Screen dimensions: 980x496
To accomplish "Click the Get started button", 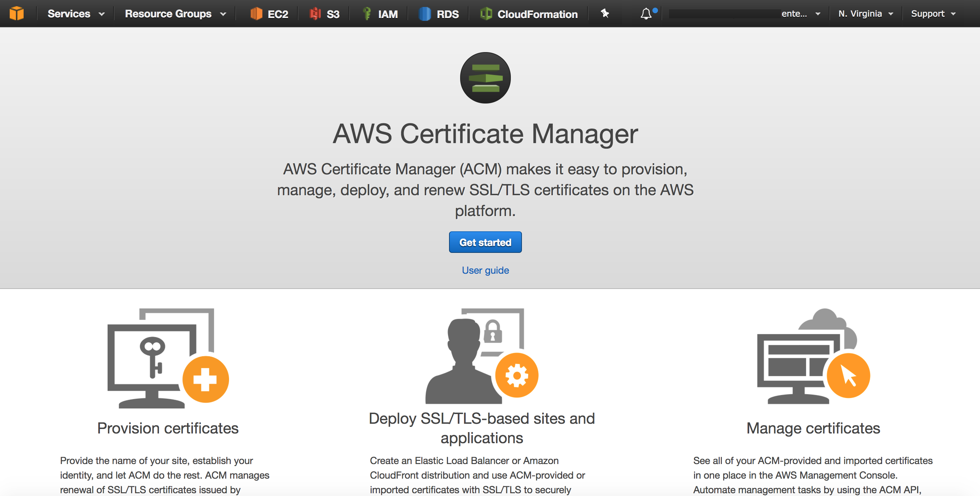I will pos(485,242).
